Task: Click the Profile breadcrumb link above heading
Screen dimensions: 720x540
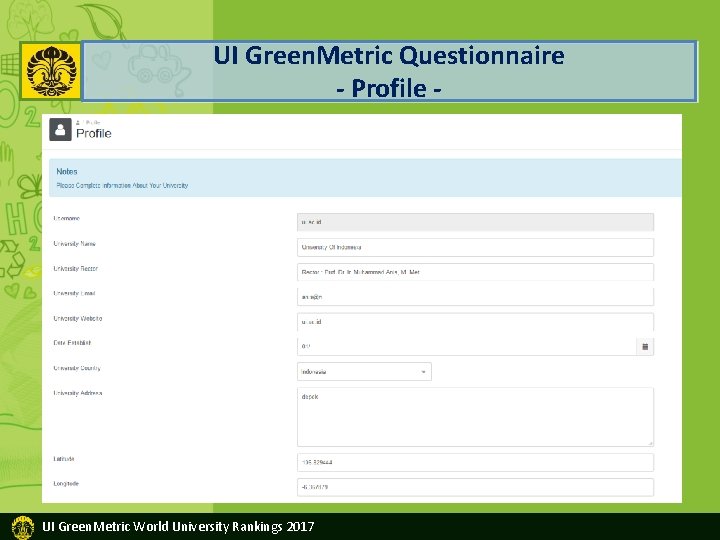Action: [92, 123]
